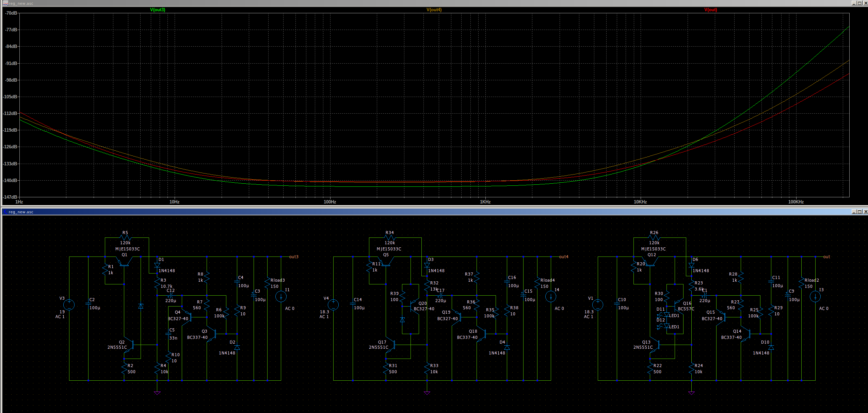Select the Rload4 resistor symbol
Screen dimensions: 868x413
(x=537, y=283)
